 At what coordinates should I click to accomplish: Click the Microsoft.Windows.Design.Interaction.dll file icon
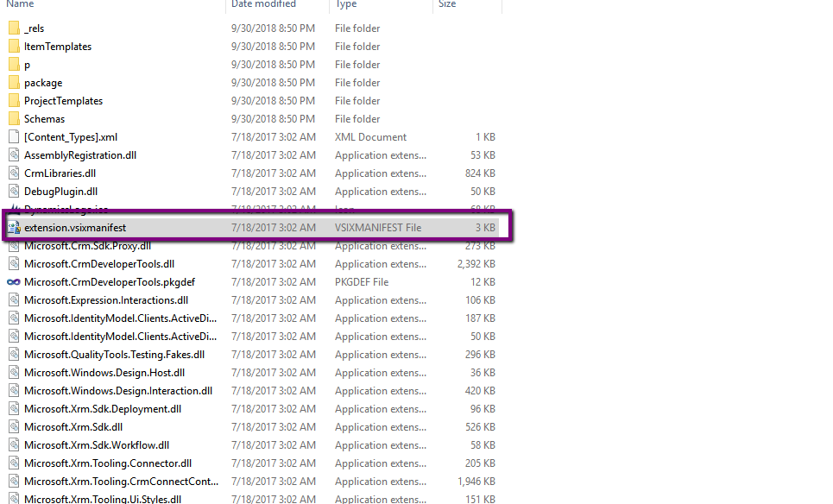click(x=14, y=390)
